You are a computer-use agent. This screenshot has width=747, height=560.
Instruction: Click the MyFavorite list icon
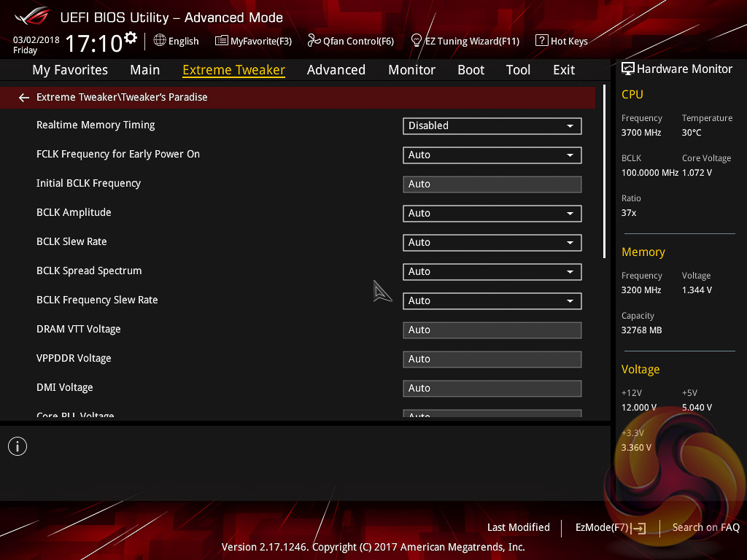pos(221,41)
